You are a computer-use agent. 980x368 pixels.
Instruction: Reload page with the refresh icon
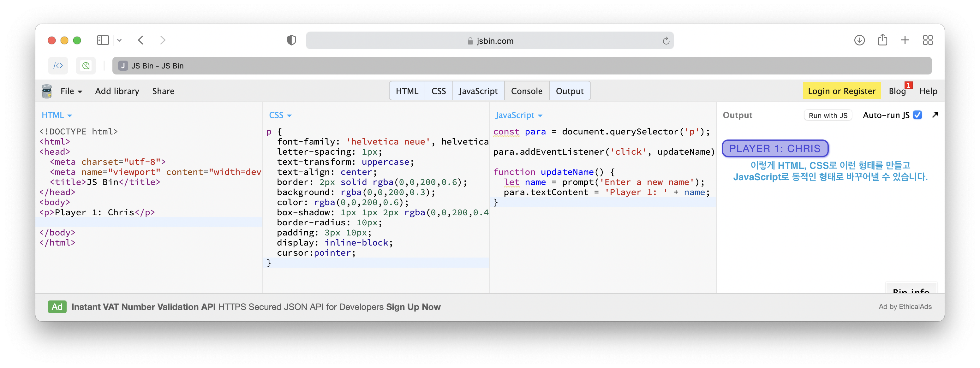666,41
